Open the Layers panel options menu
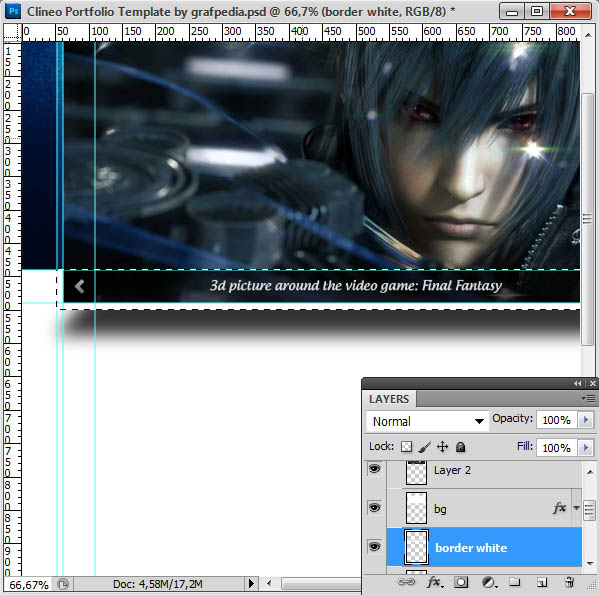Screen dimensions: 599x595 589,399
